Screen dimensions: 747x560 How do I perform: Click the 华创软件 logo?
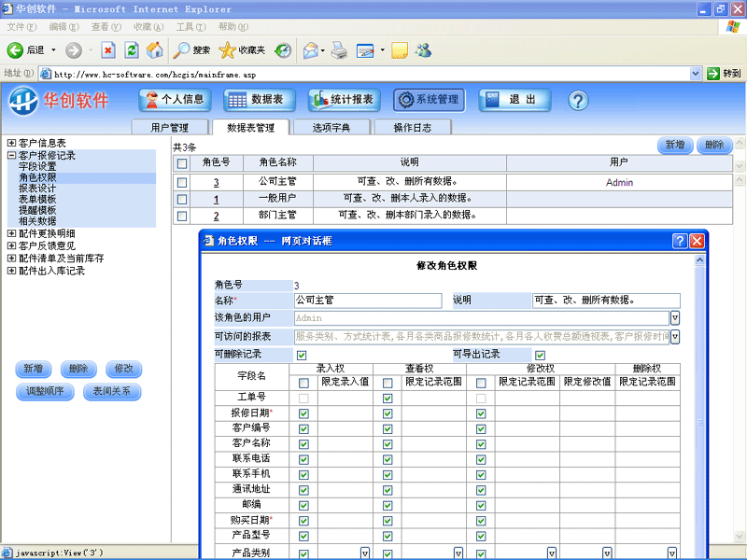click(x=58, y=101)
